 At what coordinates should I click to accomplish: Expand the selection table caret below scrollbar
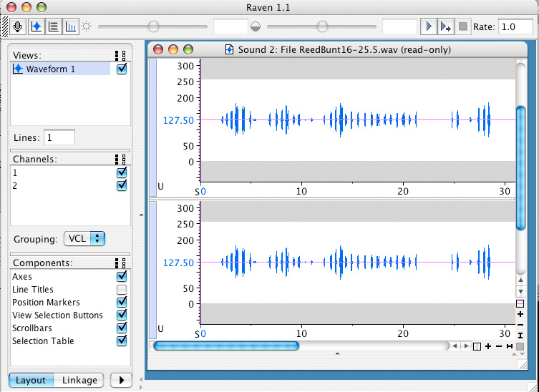click(x=337, y=353)
